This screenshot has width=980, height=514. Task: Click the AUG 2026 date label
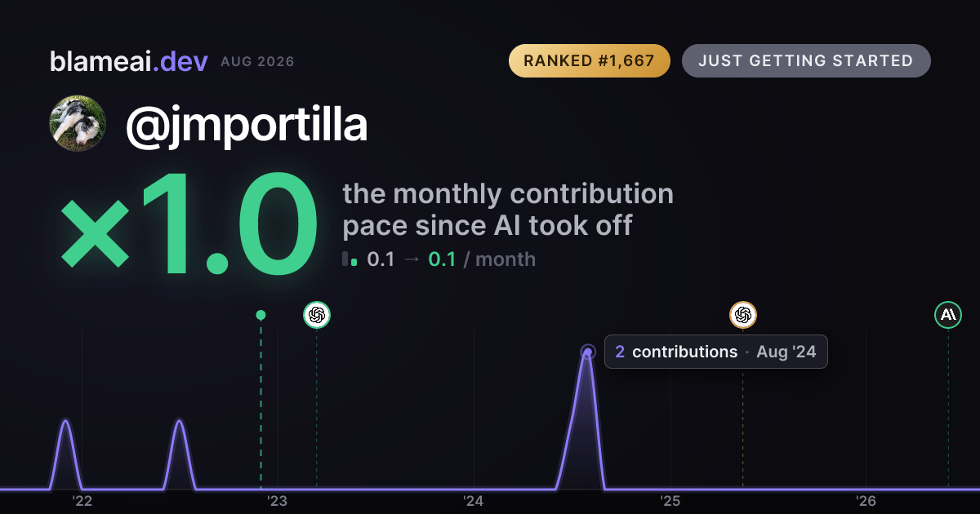[x=257, y=62]
